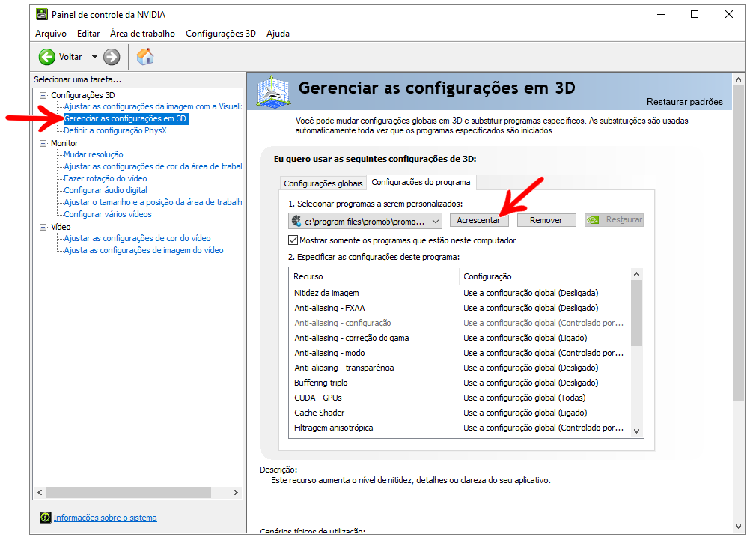The height and width of the screenshot is (546, 756).
Task: Click the Acrescentar button
Action: pyautogui.click(x=478, y=220)
